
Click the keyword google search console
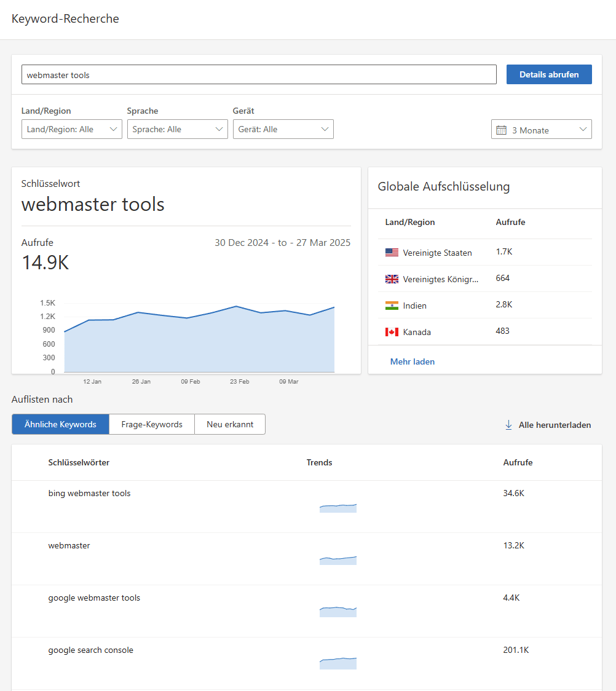coord(91,650)
